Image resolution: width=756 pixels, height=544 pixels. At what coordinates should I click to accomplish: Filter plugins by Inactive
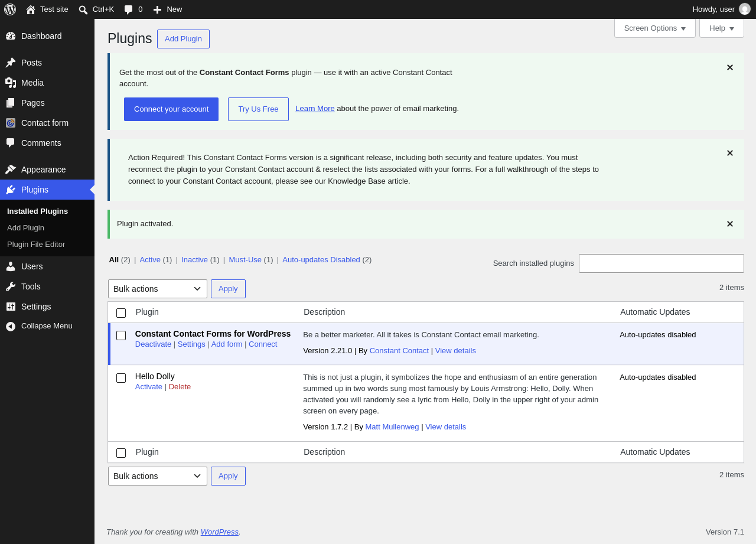194,259
